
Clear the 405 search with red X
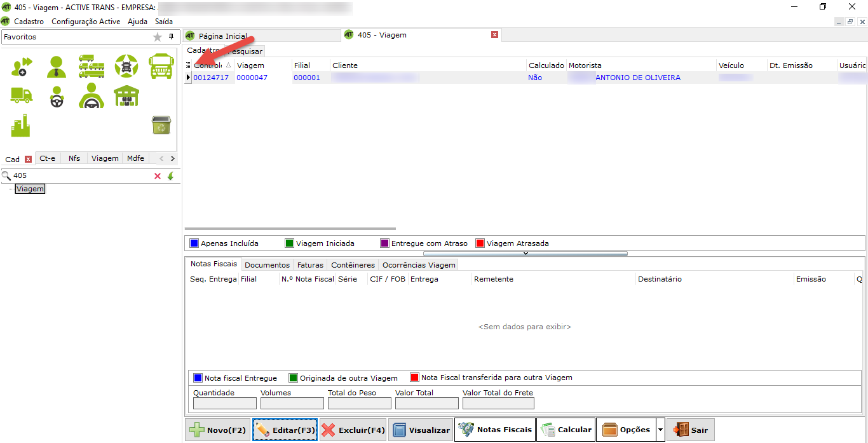point(158,176)
